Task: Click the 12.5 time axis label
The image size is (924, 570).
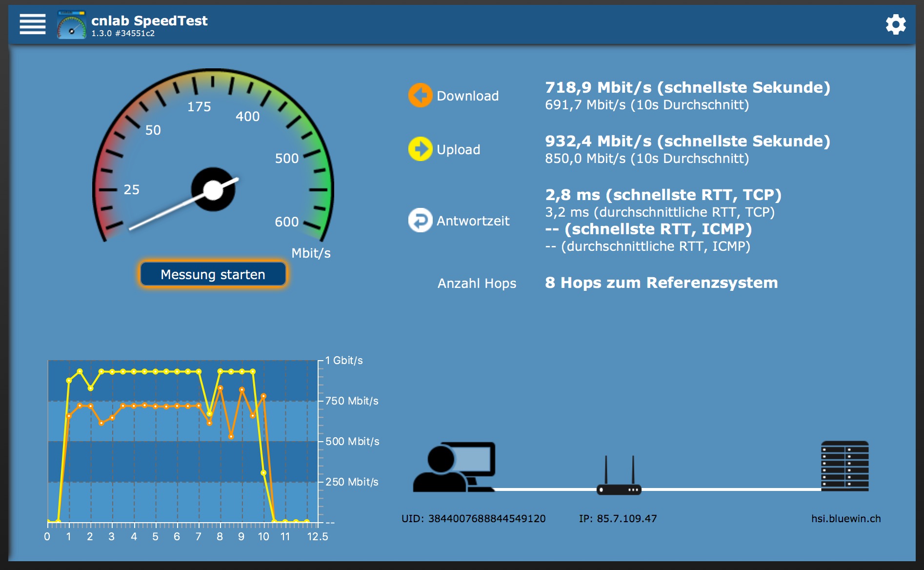Action: click(x=318, y=537)
